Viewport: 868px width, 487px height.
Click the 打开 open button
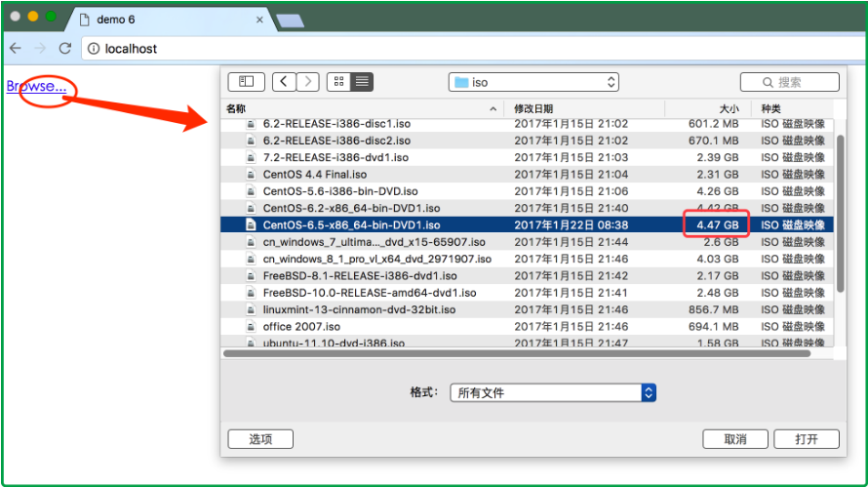coord(807,439)
